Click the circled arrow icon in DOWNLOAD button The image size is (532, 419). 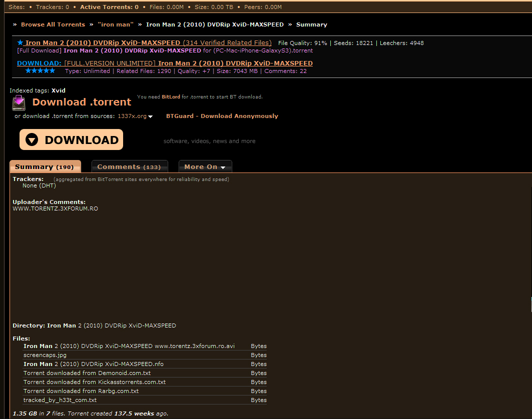click(x=32, y=139)
